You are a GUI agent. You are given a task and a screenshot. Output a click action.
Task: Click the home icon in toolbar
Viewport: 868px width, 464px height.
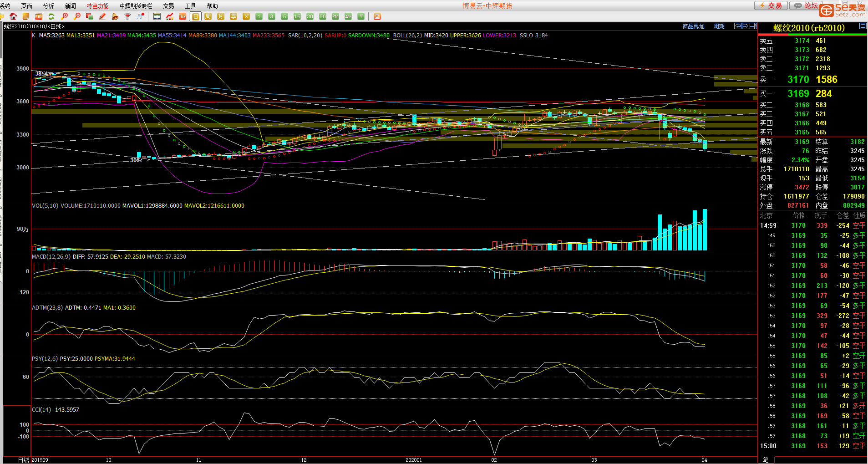point(13,16)
